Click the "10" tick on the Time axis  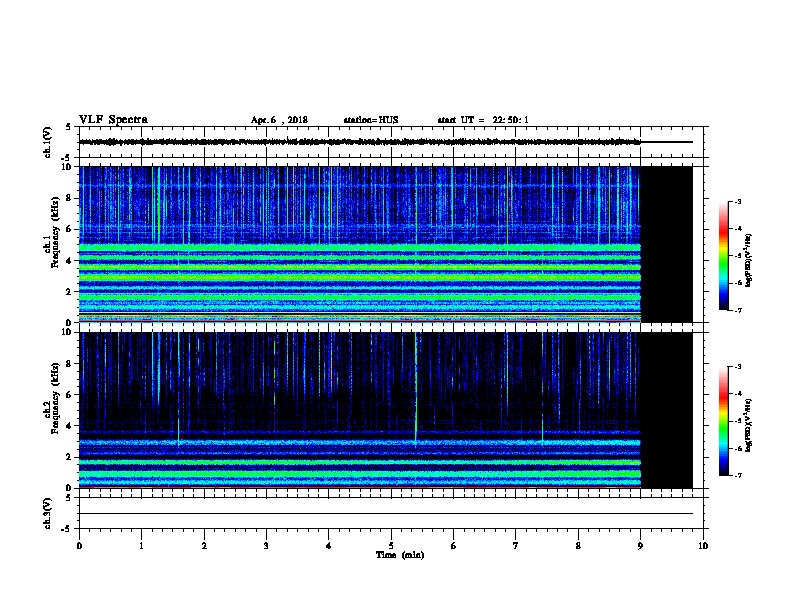703,546
